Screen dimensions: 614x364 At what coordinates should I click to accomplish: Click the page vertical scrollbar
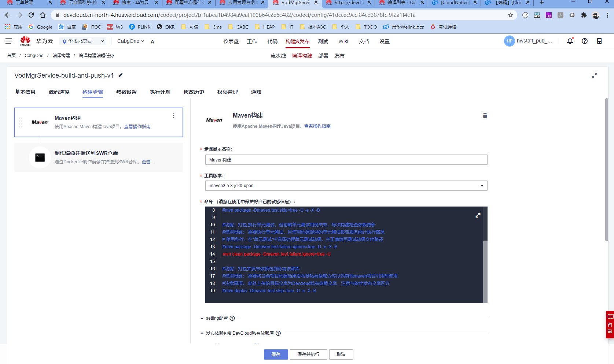(607, 170)
